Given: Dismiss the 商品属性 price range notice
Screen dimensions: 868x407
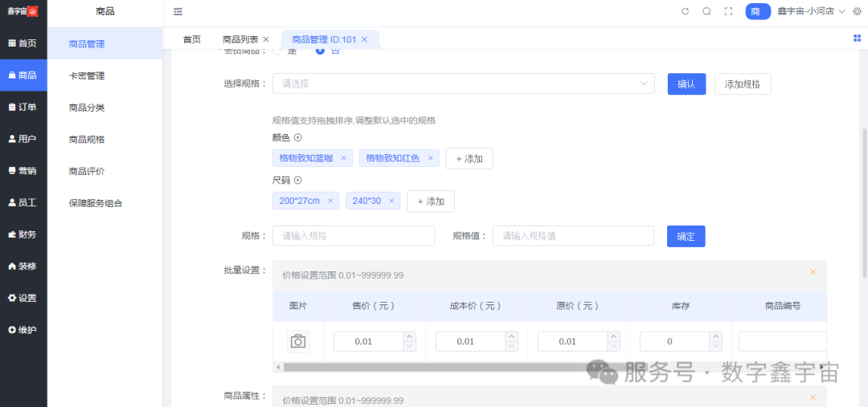Looking at the screenshot, I should point(813,397).
